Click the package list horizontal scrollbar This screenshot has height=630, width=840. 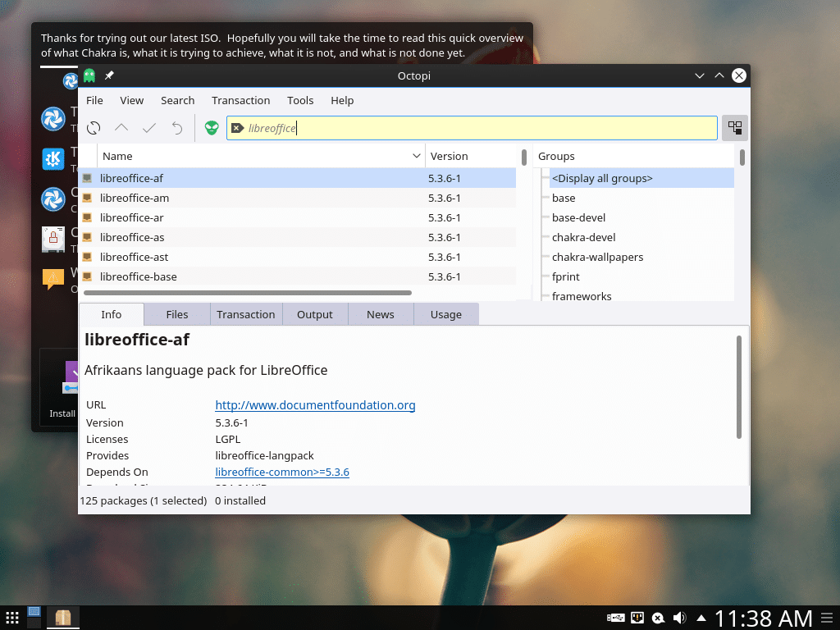(248, 293)
